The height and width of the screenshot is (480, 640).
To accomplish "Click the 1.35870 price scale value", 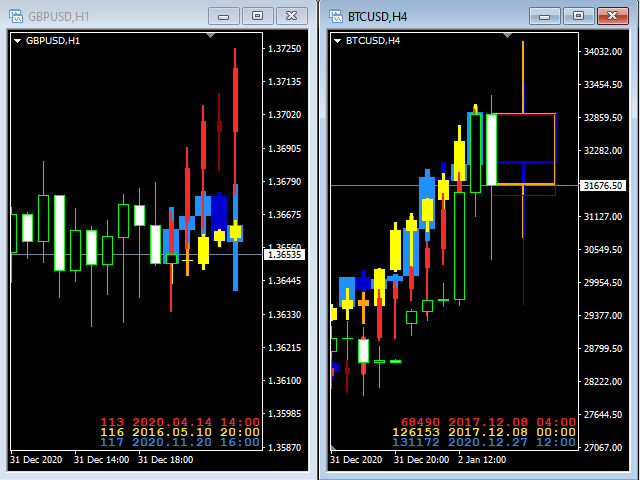I will pos(284,447).
